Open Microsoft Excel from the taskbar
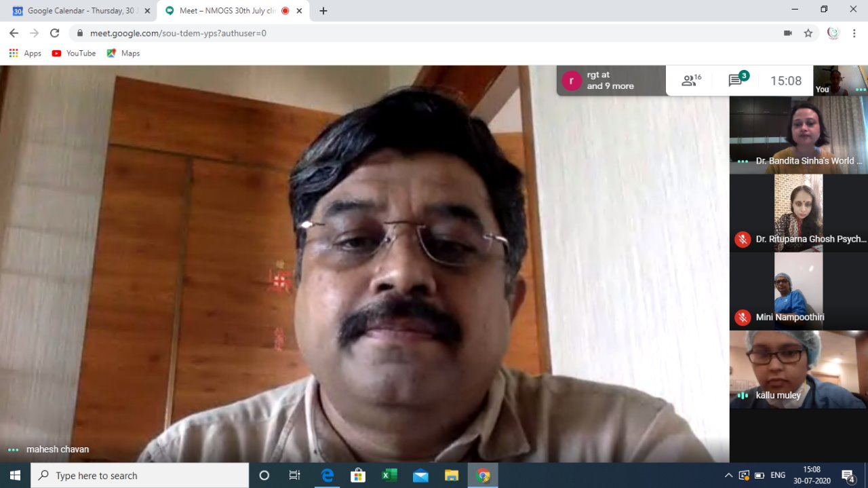Viewport: 868px width, 488px height. click(x=389, y=475)
